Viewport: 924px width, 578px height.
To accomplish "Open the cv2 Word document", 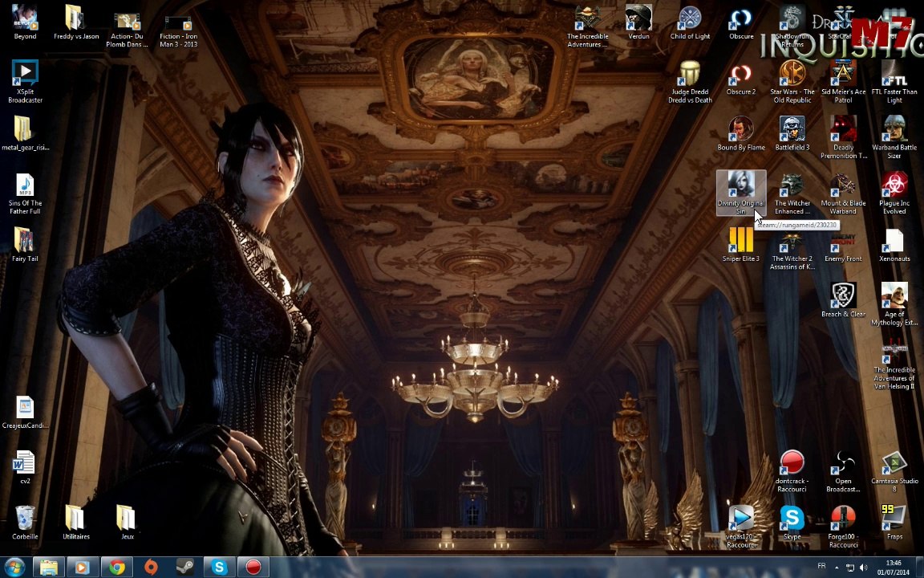I will click(x=25, y=467).
